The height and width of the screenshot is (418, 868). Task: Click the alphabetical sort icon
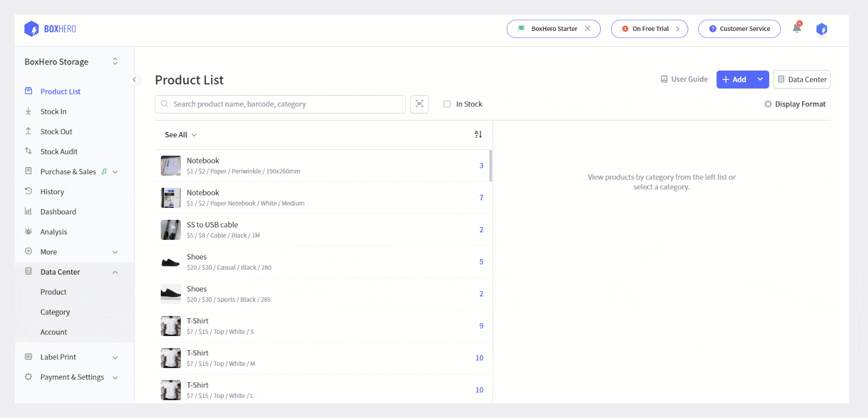point(478,135)
